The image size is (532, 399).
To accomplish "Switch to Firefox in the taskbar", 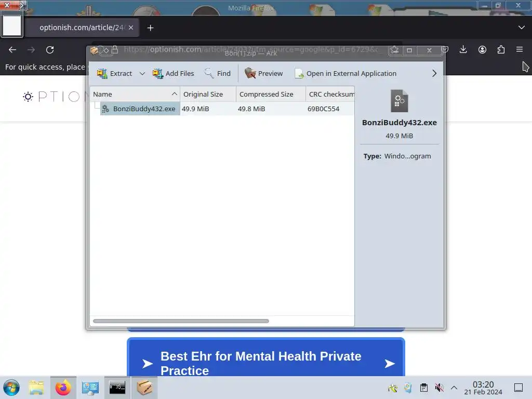I will click(x=63, y=388).
